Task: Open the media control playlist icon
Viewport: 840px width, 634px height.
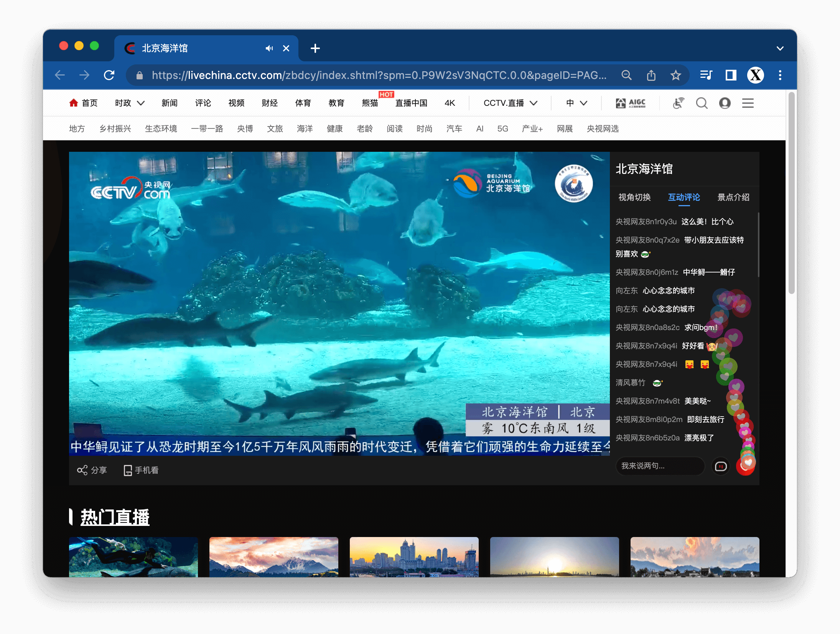Action: coord(706,75)
